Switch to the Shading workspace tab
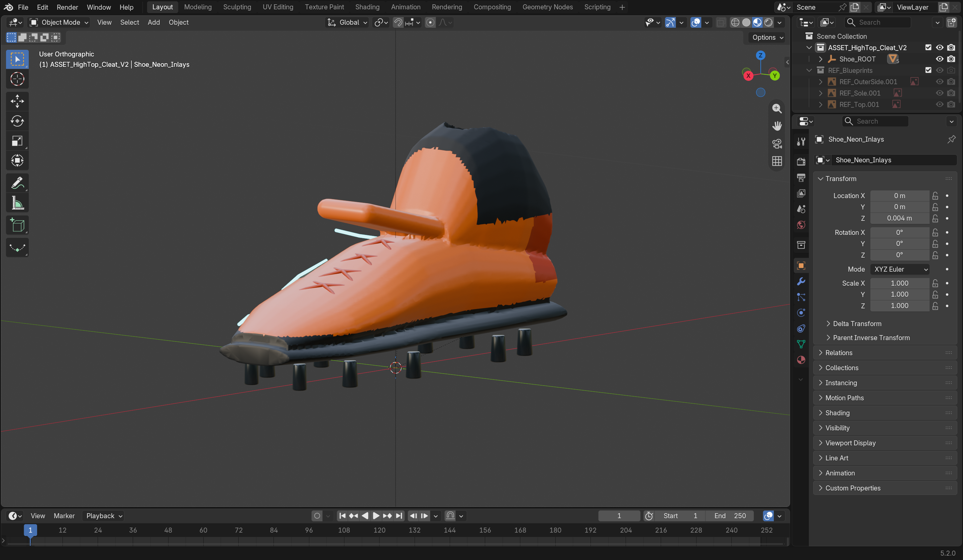This screenshot has height=560, width=963. pos(367,7)
